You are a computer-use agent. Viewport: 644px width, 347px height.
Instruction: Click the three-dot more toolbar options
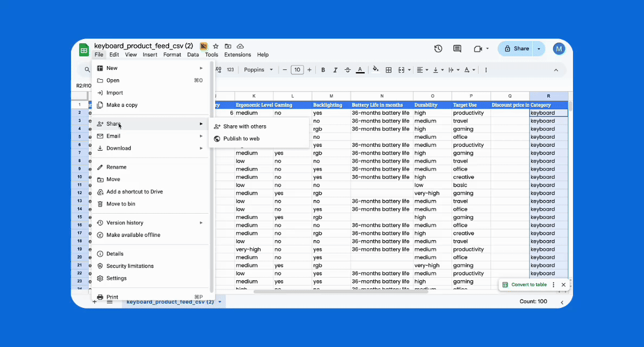coord(486,70)
